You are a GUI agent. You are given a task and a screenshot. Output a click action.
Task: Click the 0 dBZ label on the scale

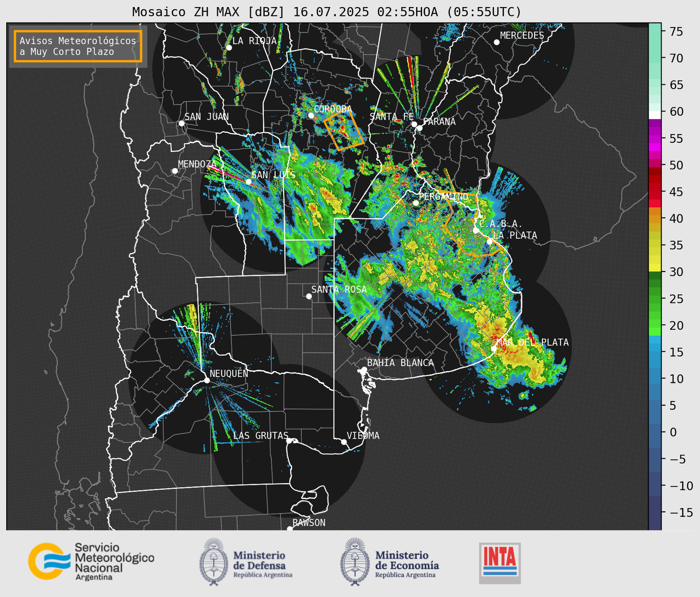coord(673,432)
